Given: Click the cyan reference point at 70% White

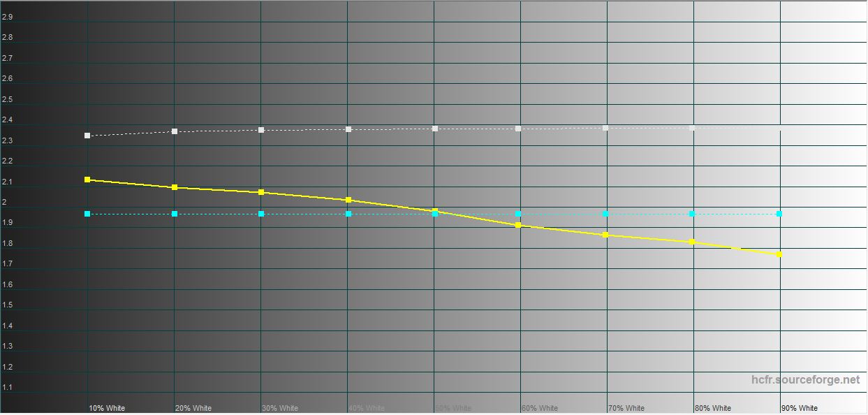Looking at the screenshot, I should (x=605, y=214).
